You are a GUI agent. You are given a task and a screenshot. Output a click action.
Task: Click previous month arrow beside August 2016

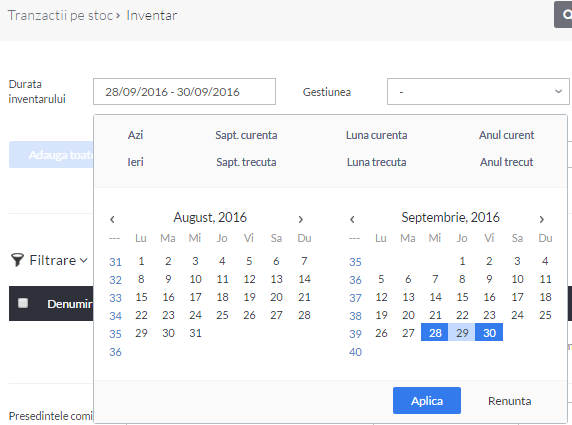click(x=112, y=219)
